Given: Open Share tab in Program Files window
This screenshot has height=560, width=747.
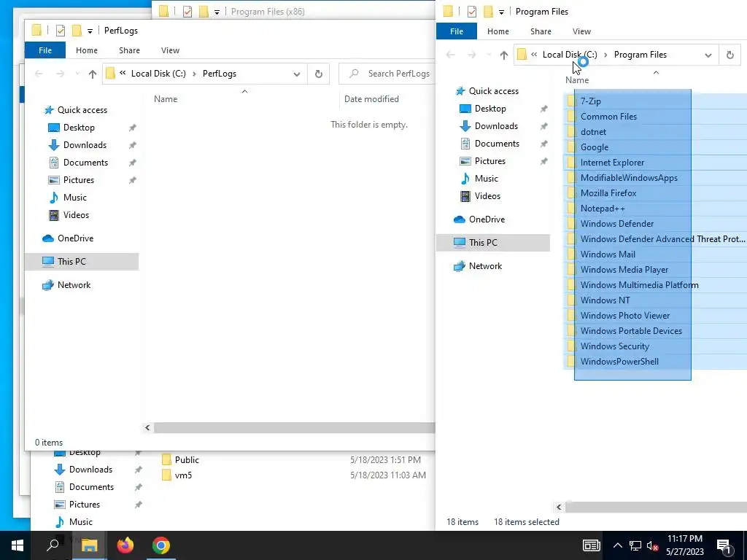Looking at the screenshot, I should click(x=541, y=31).
